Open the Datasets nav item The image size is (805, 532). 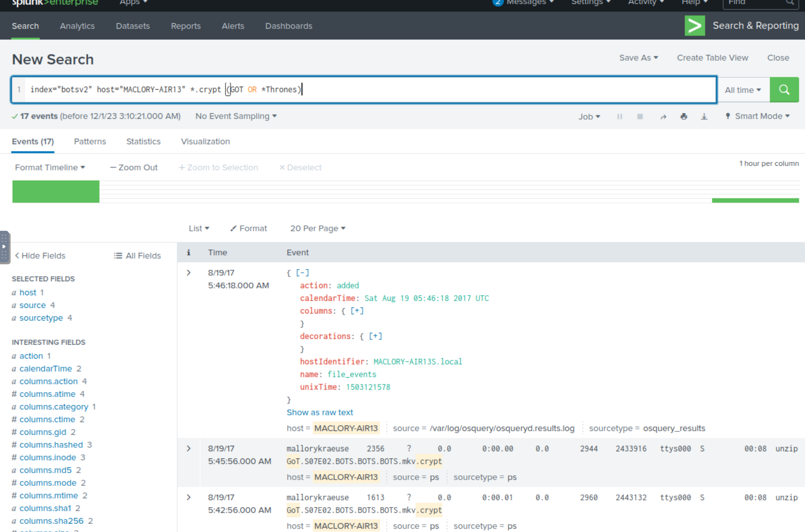pyautogui.click(x=133, y=26)
